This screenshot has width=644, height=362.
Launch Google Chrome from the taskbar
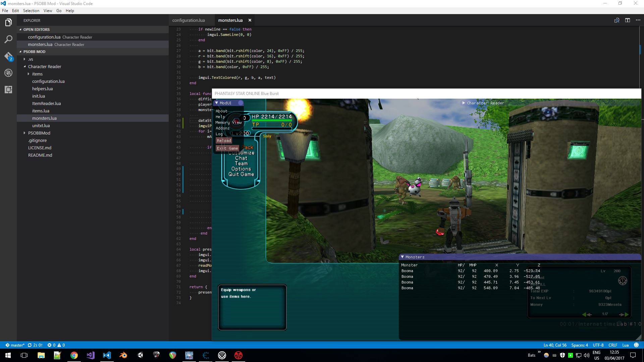pyautogui.click(x=74, y=355)
